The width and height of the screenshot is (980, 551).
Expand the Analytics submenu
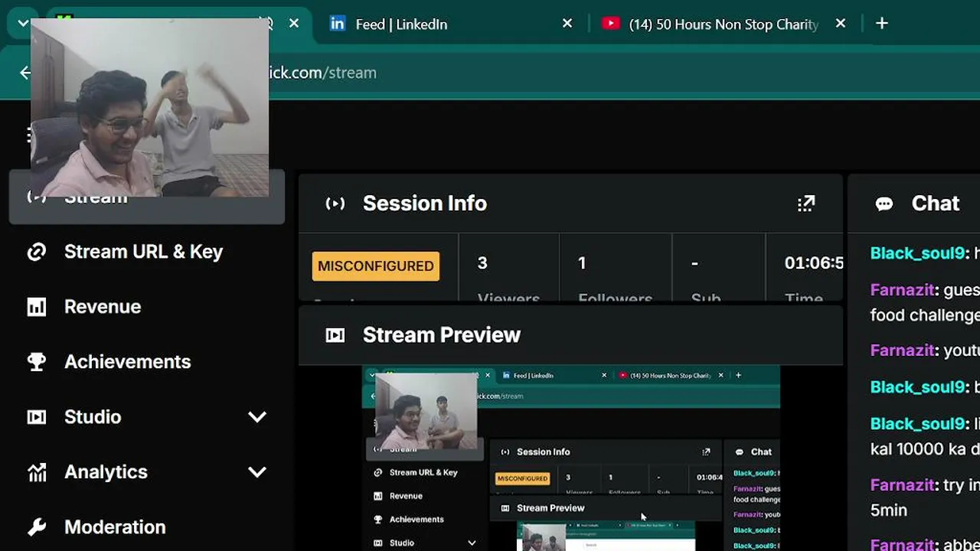coord(257,472)
